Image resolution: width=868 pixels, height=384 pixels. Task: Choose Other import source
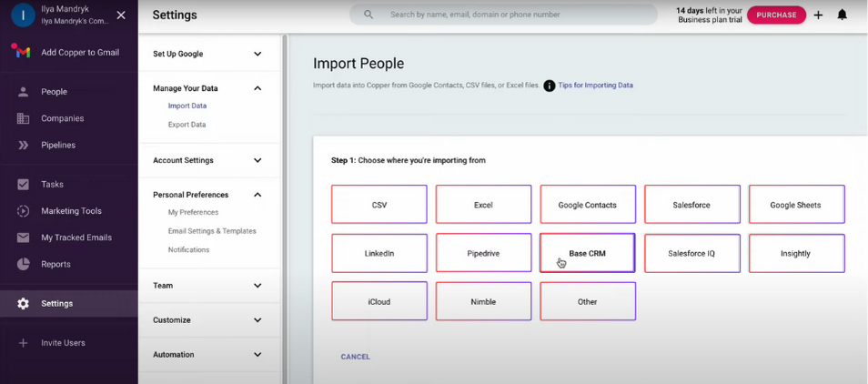(588, 301)
